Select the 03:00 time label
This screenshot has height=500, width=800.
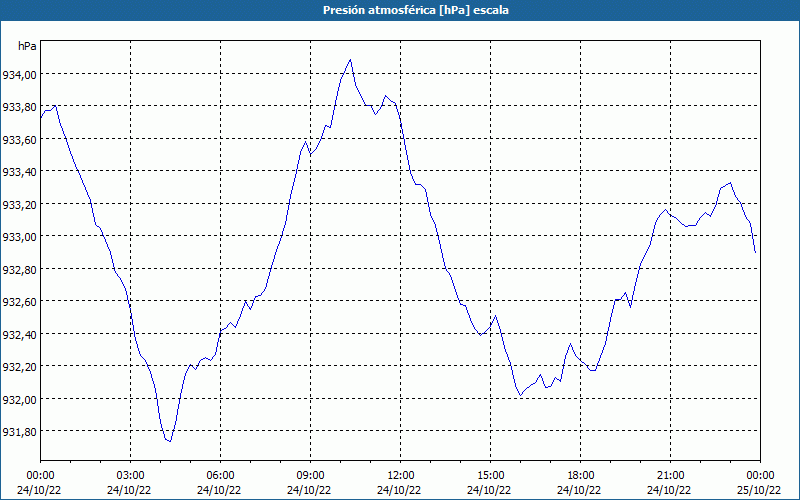[130, 476]
